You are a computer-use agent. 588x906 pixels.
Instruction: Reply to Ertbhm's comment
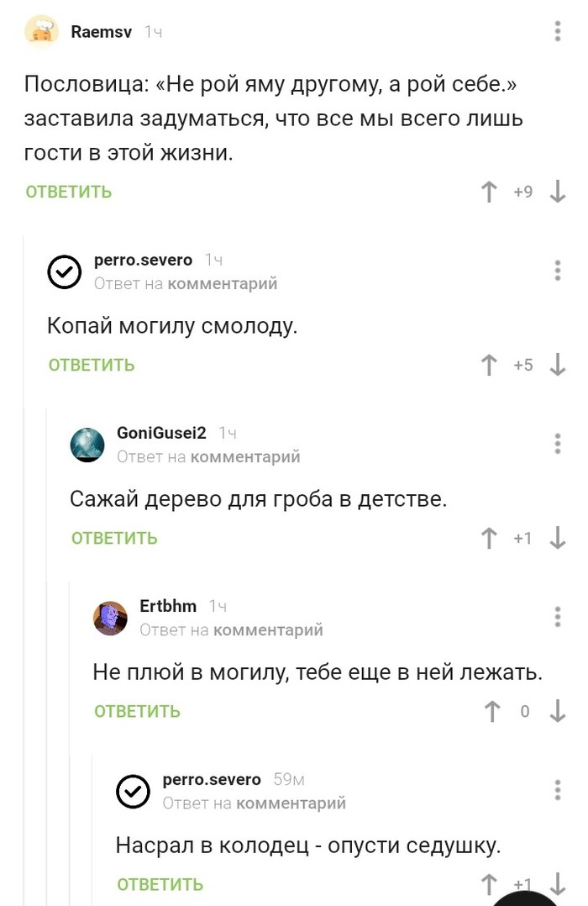[137, 712]
